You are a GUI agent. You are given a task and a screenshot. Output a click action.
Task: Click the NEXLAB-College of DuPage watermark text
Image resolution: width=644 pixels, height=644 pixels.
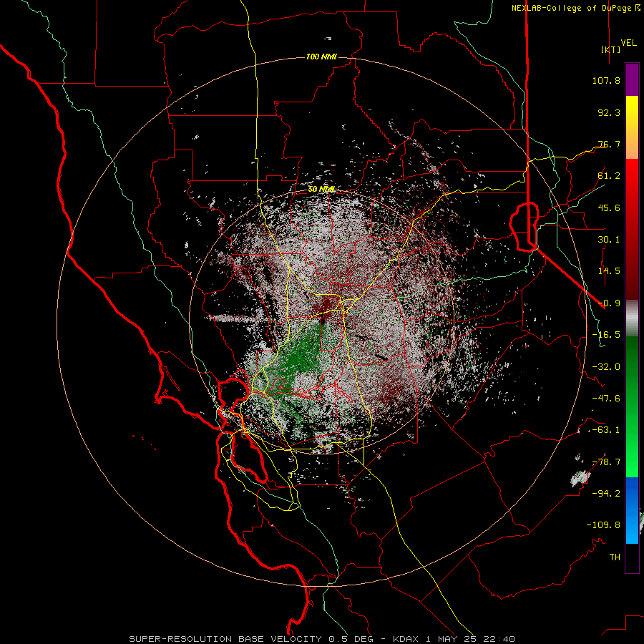click(576, 8)
